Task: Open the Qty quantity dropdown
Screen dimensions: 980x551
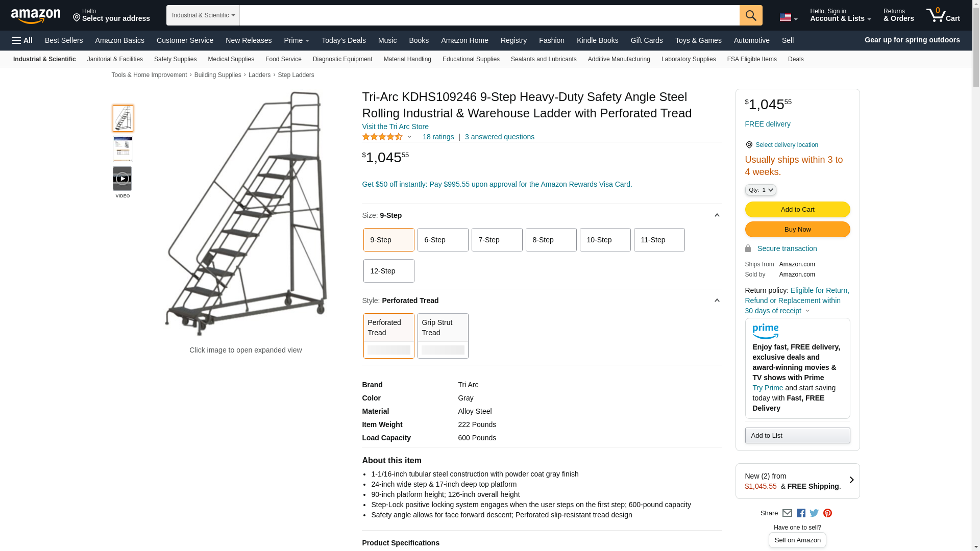Action: 760,190
